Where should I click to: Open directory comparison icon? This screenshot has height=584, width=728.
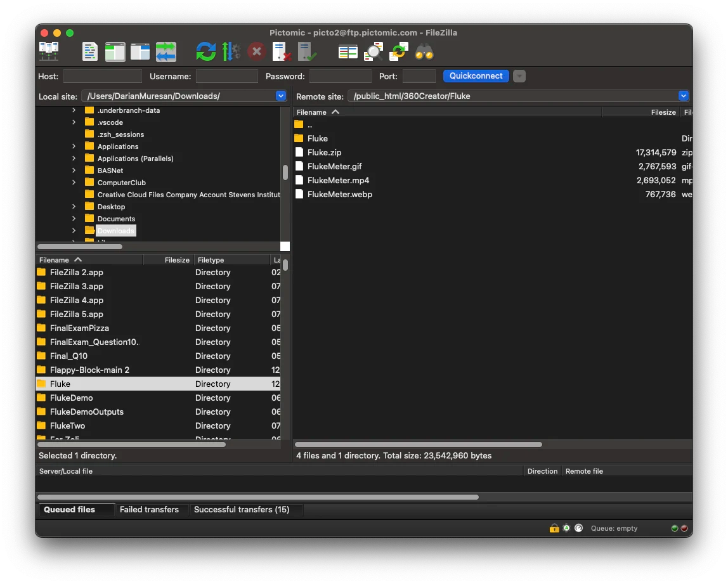click(x=348, y=51)
